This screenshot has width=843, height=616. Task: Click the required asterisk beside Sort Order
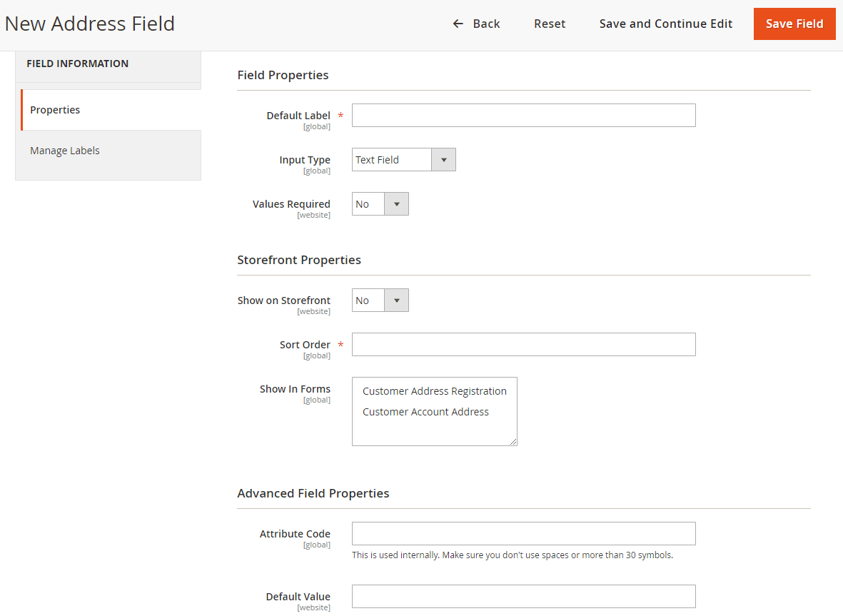(x=340, y=343)
